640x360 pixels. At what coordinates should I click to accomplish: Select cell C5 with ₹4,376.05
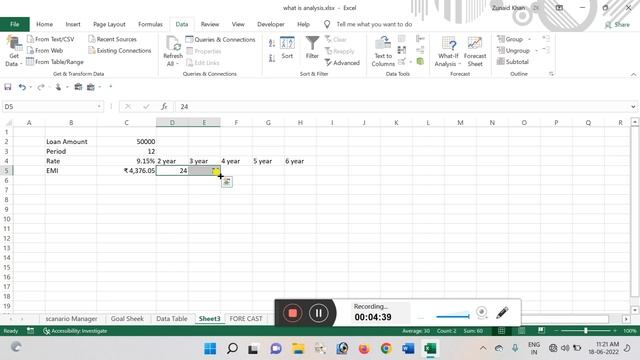[127, 171]
